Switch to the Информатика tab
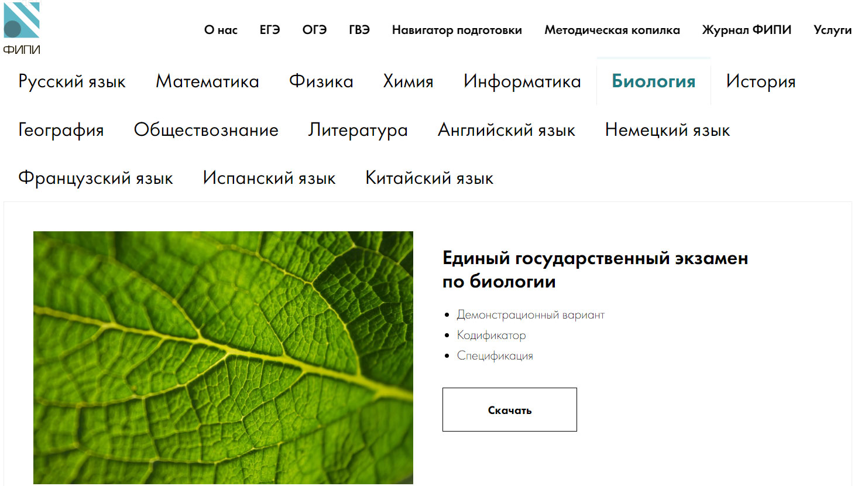 tap(522, 81)
